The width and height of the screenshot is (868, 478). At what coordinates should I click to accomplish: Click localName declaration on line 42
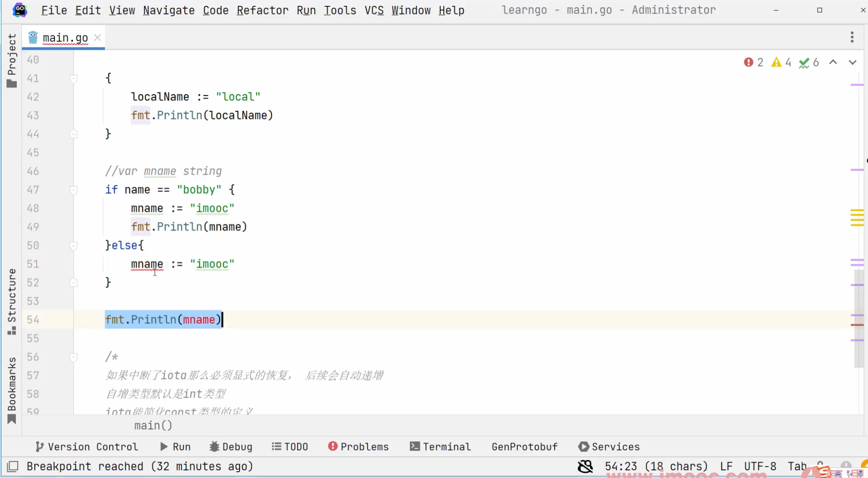160,97
